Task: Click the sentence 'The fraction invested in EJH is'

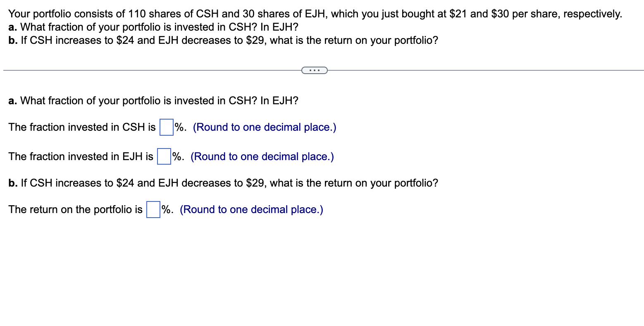Action: [80, 156]
